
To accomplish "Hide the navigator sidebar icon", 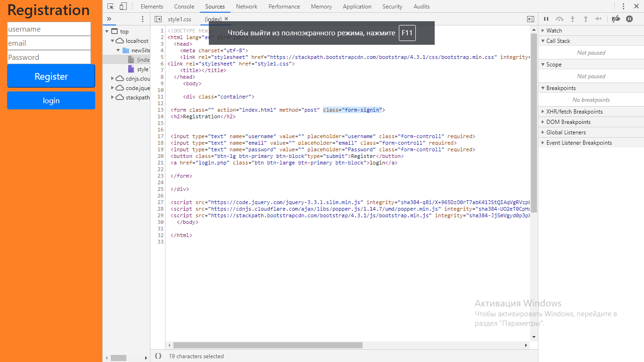I will (158, 19).
